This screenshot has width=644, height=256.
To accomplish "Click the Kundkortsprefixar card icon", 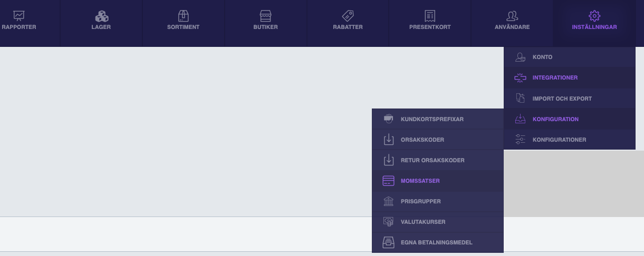I will pyautogui.click(x=389, y=119).
